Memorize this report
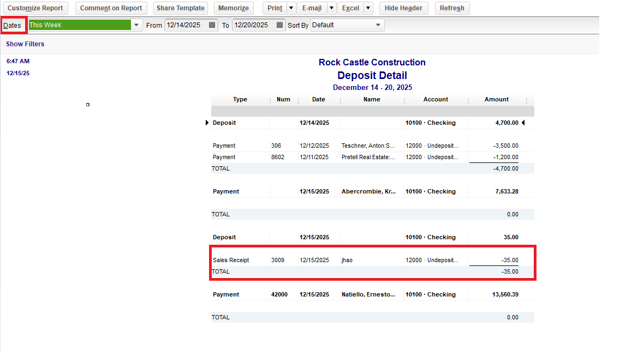 [x=233, y=8]
